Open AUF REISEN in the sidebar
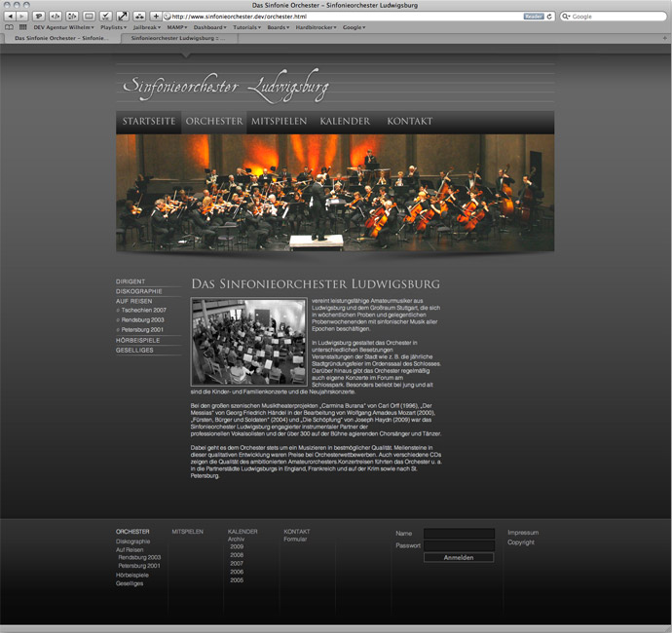This screenshot has width=672, height=633. tap(133, 301)
